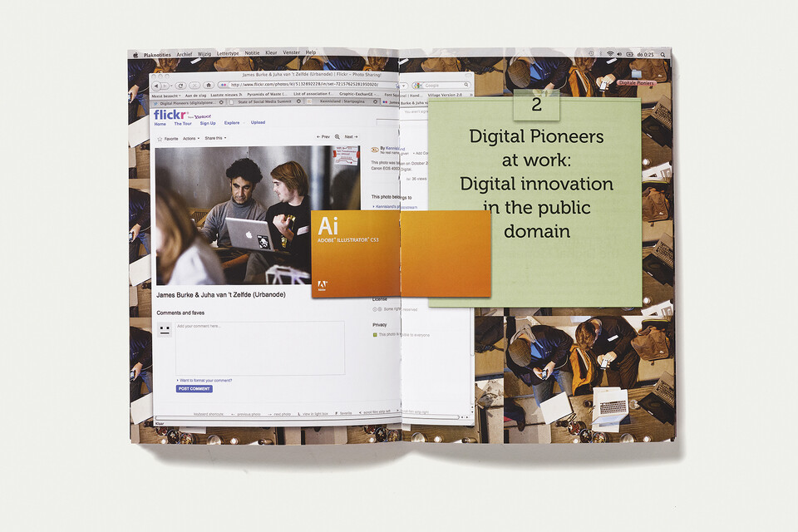The image size is (798, 532).
Task: Click the zoom magnifier between Prev and Next
Action: (x=337, y=136)
